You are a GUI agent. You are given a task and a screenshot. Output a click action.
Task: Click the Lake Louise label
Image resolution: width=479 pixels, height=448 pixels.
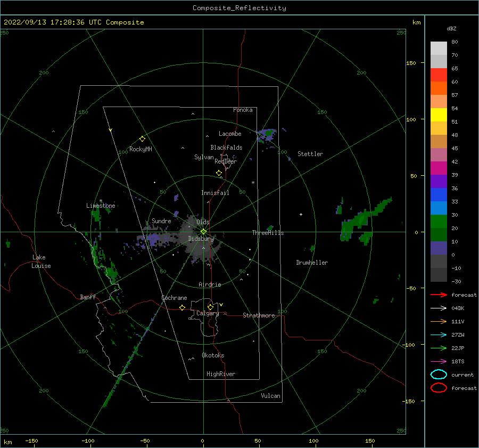(x=41, y=262)
